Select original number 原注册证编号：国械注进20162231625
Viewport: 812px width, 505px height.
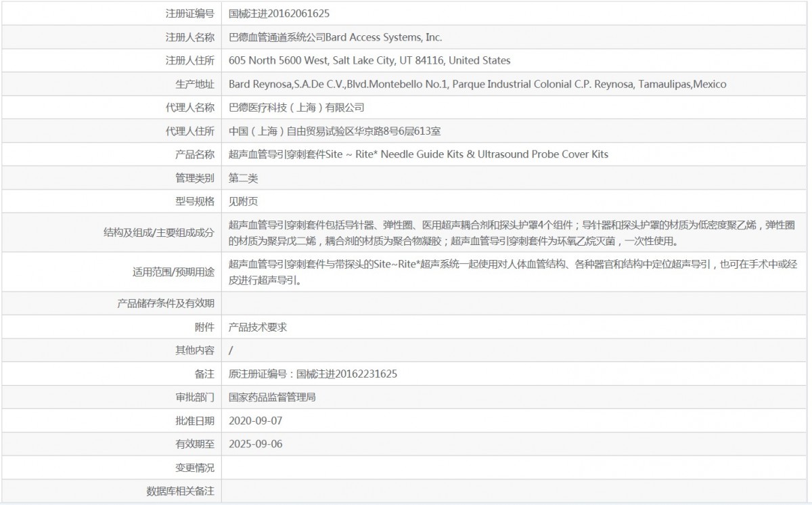313,374
